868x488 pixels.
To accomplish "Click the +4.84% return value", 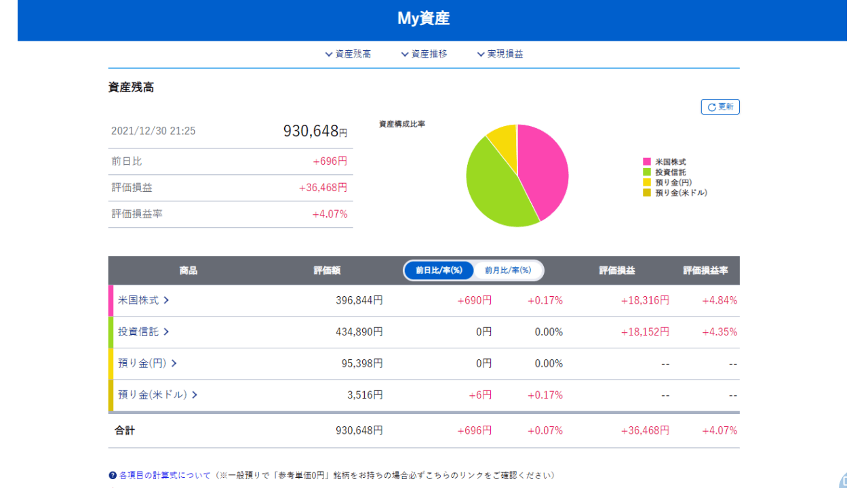I will pyautogui.click(x=719, y=300).
